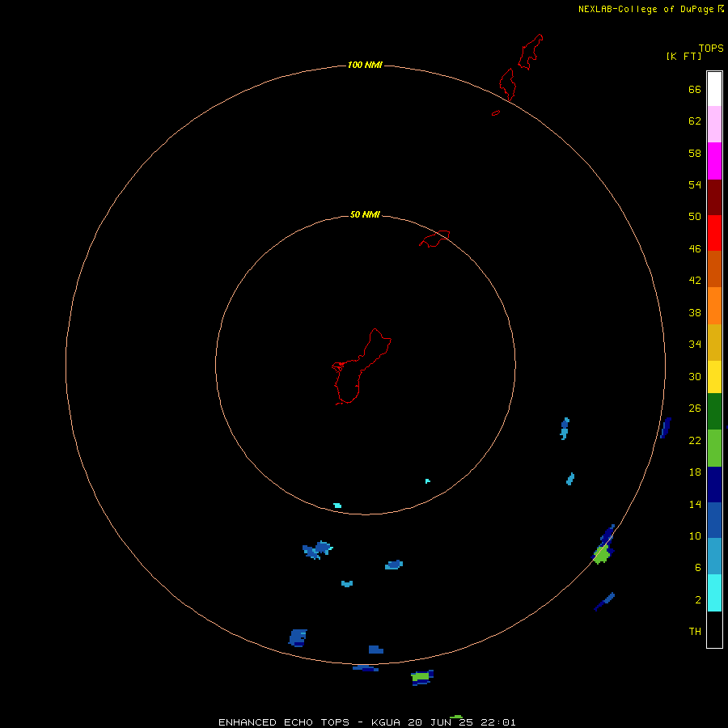Image resolution: width=728 pixels, height=728 pixels.
Task: Click the dark red legend swatch
Action: click(714, 197)
